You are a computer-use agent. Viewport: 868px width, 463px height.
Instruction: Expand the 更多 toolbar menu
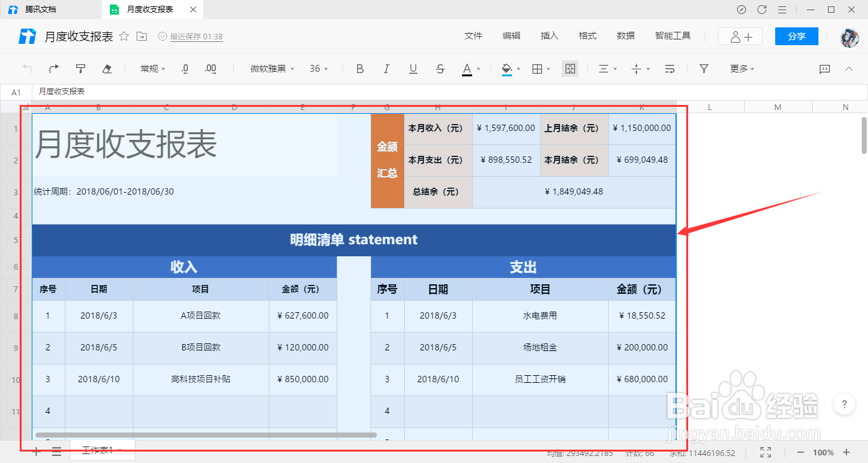[x=742, y=69]
